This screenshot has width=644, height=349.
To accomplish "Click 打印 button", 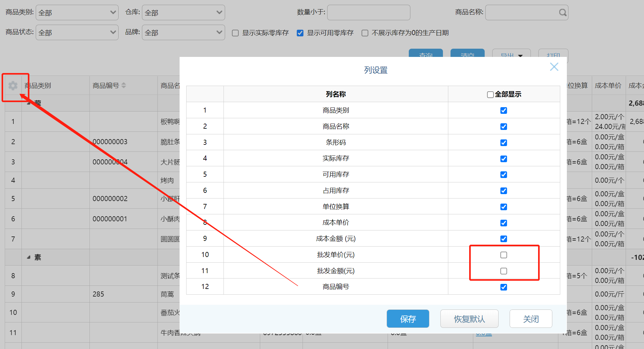I will 553,54.
